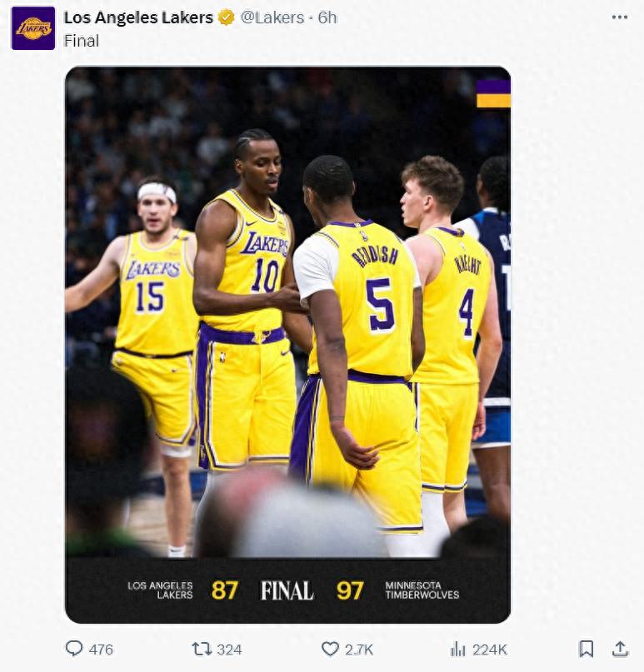
Task: Open the final score game photo
Action: (287, 316)
